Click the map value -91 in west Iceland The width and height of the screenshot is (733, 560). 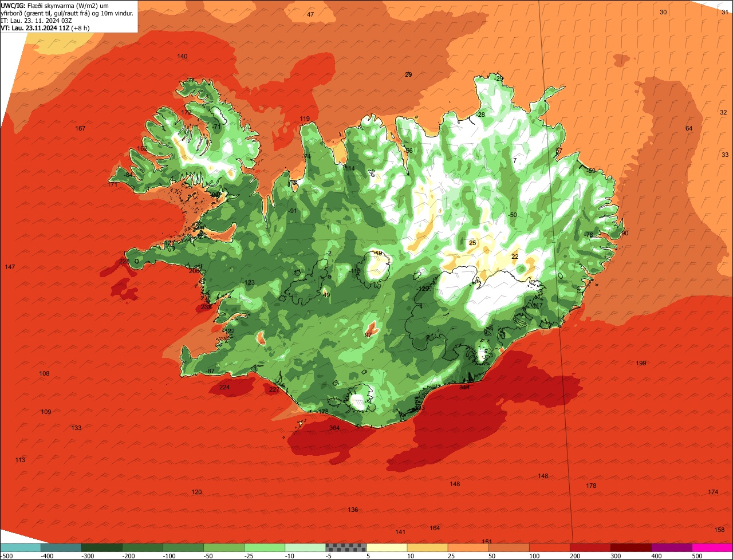[293, 211]
